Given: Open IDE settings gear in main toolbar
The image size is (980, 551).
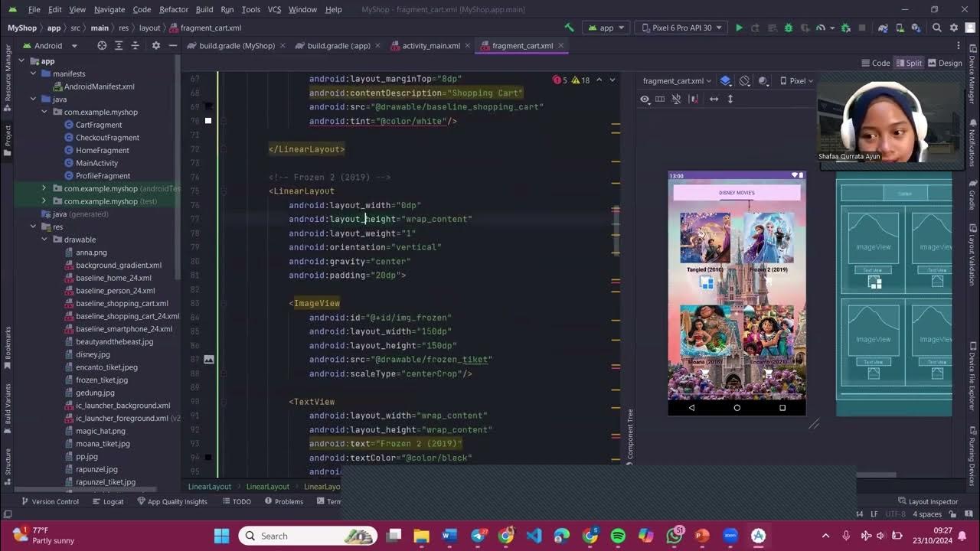Looking at the screenshot, I should tap(954, 28).
